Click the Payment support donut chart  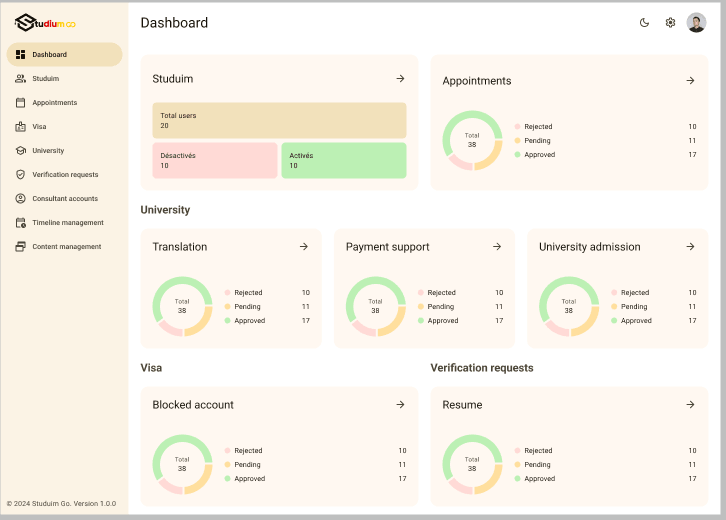375,306
